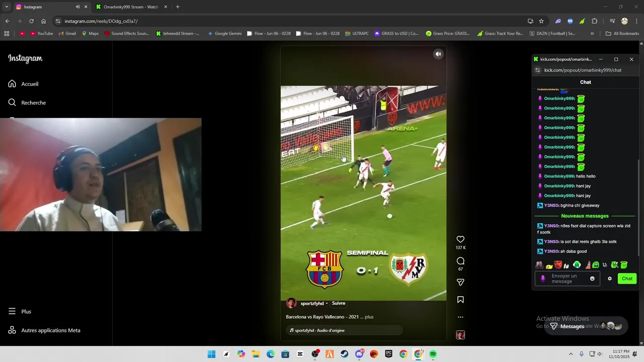
Task: Save the reel with bookmark icon
Action: (x=460, y=300)
